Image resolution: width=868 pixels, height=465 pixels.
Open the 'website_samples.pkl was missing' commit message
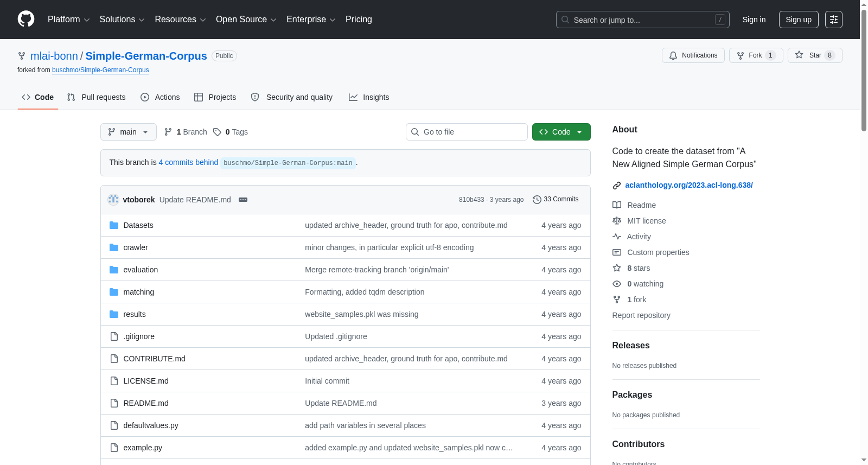point(362,314)
